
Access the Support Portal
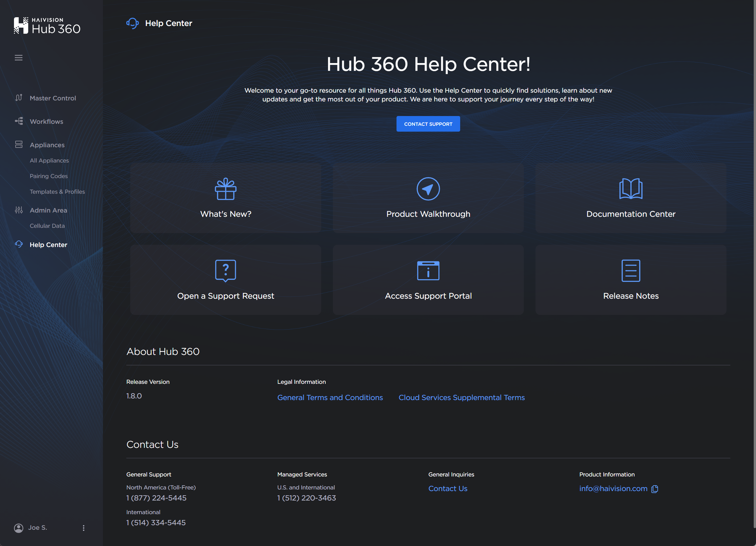[428, 280]
